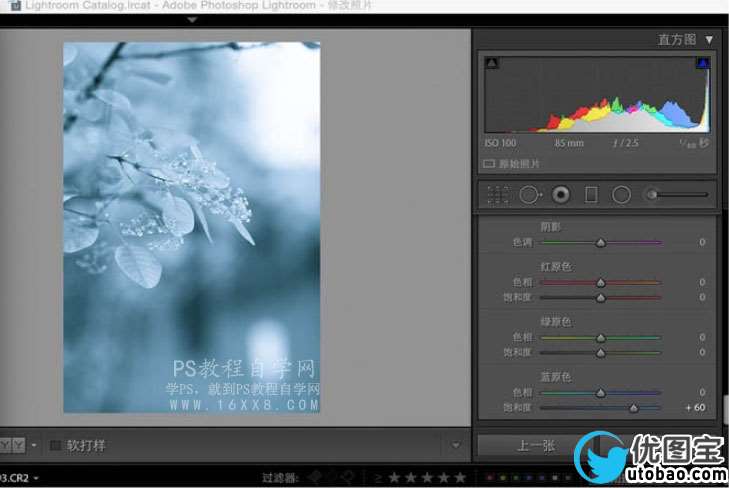Click the 绿原色 饱和度 saturation slider
The image size is (729, 488).
click(x=601, y=353)
